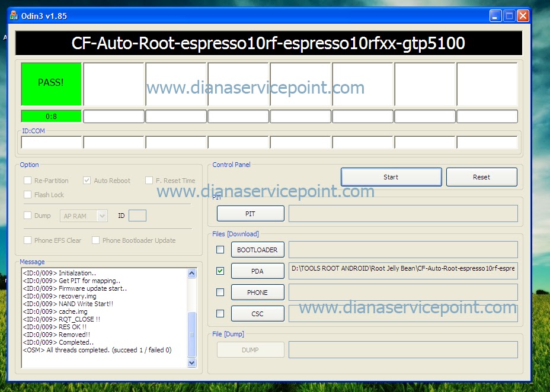The image size is (550, 392).
Task: Close the Odin3 window
Action: (523, 16)
